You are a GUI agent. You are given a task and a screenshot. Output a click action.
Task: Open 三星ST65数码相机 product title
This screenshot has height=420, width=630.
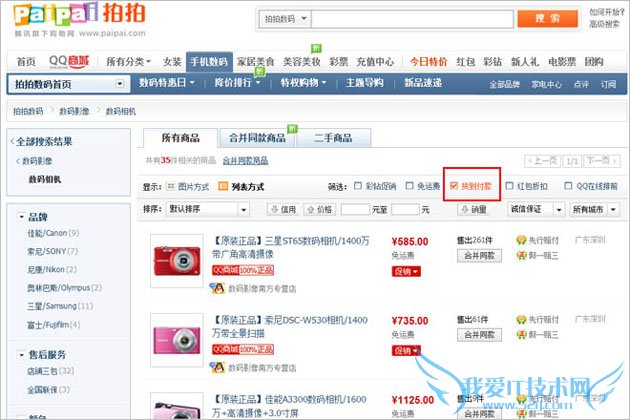click(x=290, y=248)
